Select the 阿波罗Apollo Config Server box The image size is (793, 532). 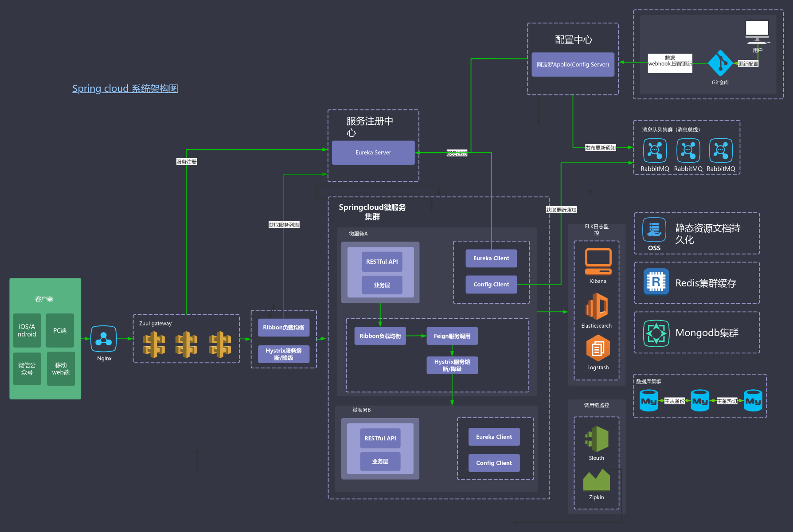click(x=572, y=64)
